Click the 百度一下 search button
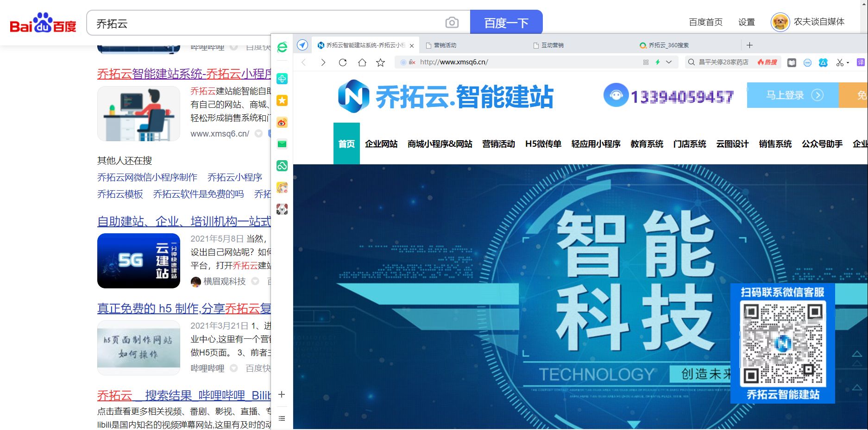 coord(506,22)
